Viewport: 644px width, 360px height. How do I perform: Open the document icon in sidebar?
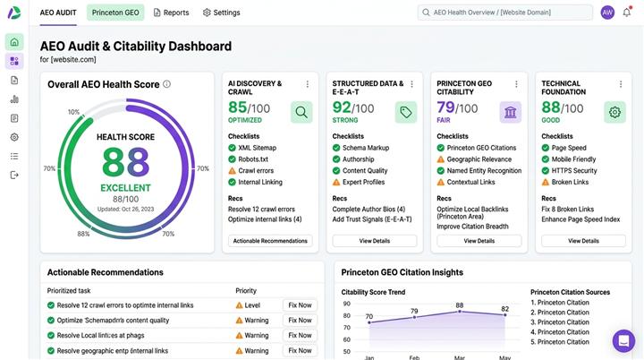14,81
